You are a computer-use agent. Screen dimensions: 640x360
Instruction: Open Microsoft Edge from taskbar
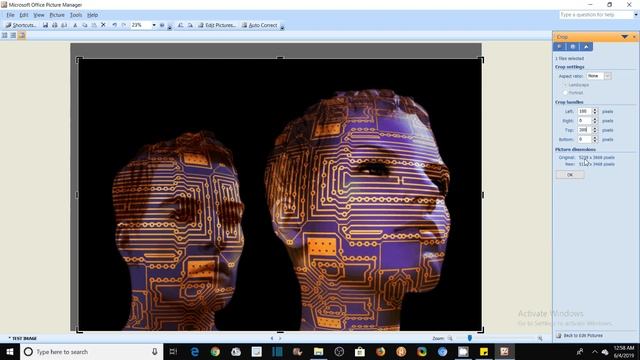click(195, 352)
